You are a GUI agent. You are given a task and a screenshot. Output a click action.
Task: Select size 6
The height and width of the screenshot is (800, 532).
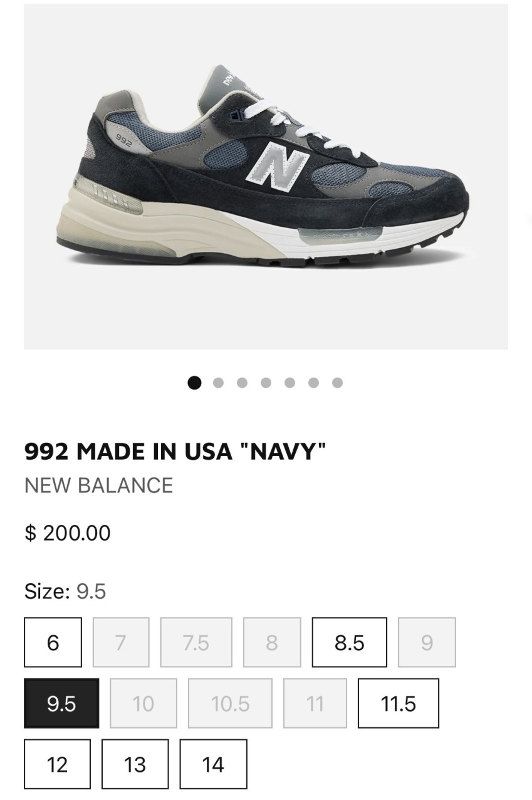point(53,642)
